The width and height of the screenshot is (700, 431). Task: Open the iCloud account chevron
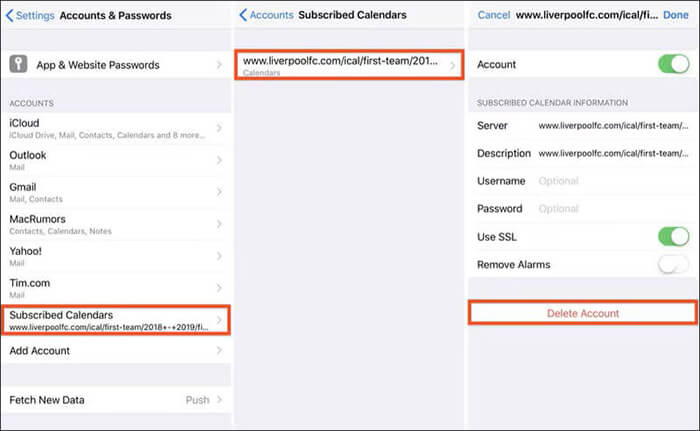coord(219,128)
